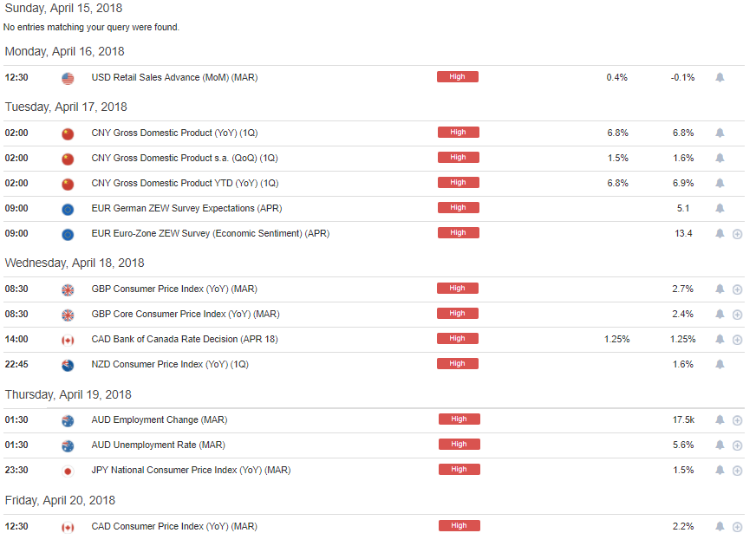The width and height of the screenshot is (756, 546).
Task: Expand Bank of Canada Rate Decision row
Action: click(737, 340)
